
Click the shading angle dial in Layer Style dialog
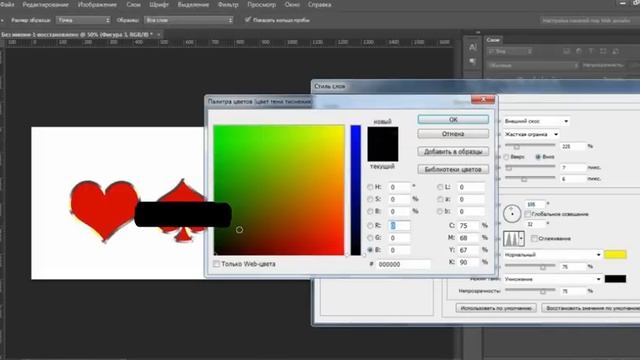[512, 213]
